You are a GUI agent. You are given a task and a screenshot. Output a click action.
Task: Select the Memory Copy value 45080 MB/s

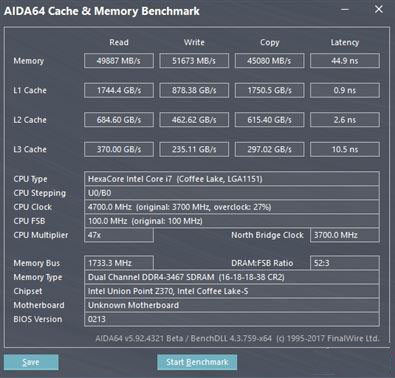click(x=269, y=61)
